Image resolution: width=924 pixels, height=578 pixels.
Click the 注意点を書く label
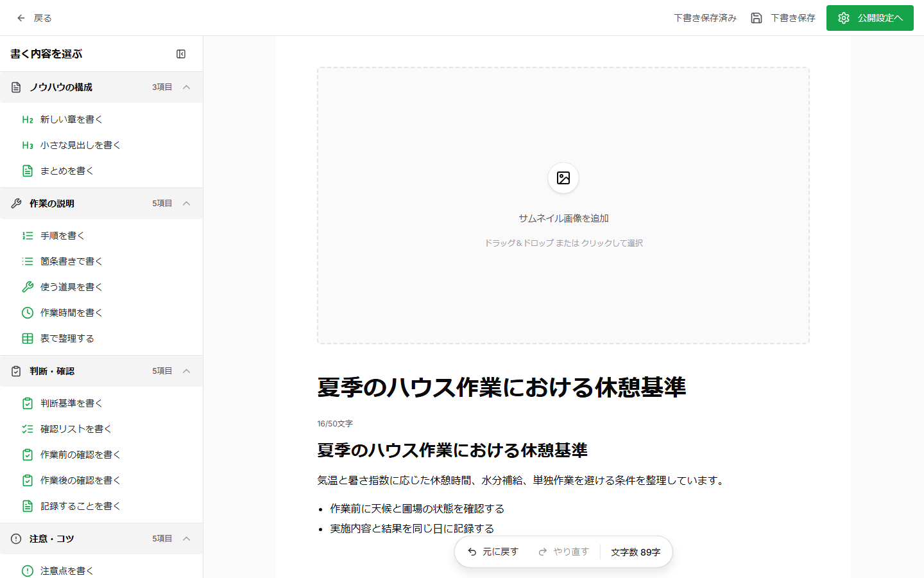point(67,571)
